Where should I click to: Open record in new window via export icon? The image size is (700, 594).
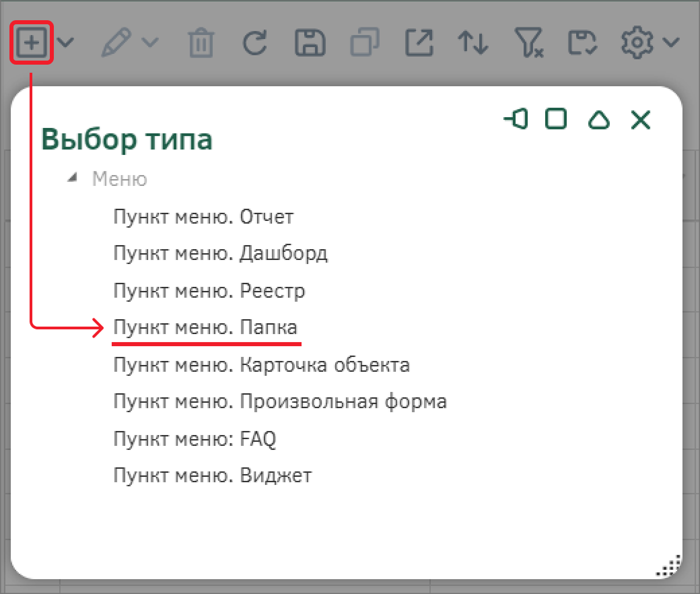[419, 42]
